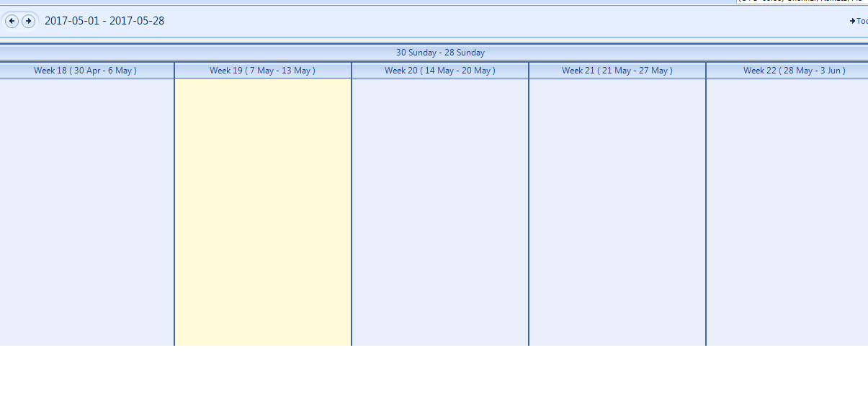The image size is (868, 394).
Task: Open Week 18 (30 Apr - 6 May) header
Action: pos(86,71)
